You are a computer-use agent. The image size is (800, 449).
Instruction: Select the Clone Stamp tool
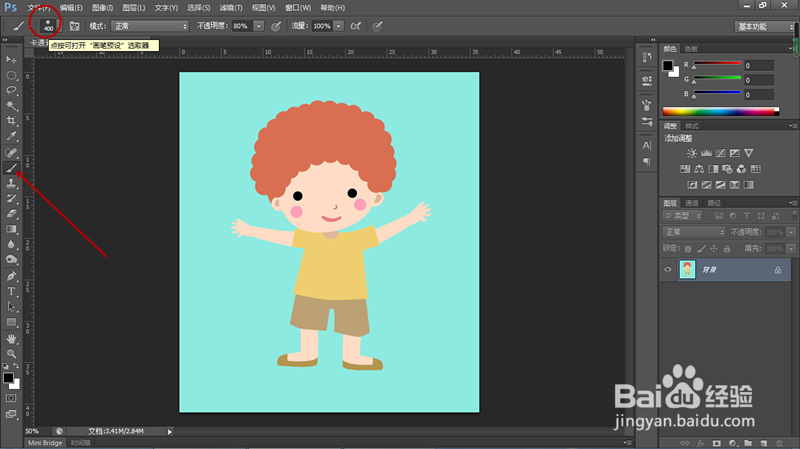click(x=11, y=183)
